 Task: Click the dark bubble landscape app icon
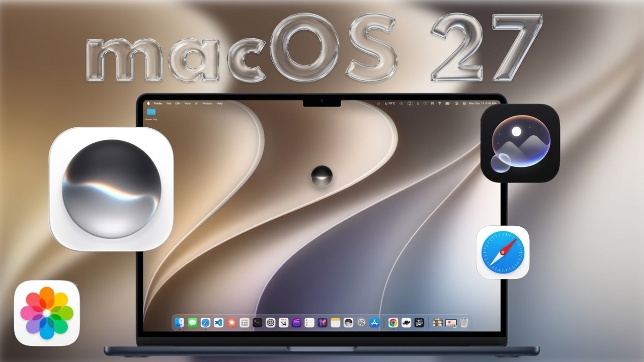pyautogui.click(x=520, y=143)
